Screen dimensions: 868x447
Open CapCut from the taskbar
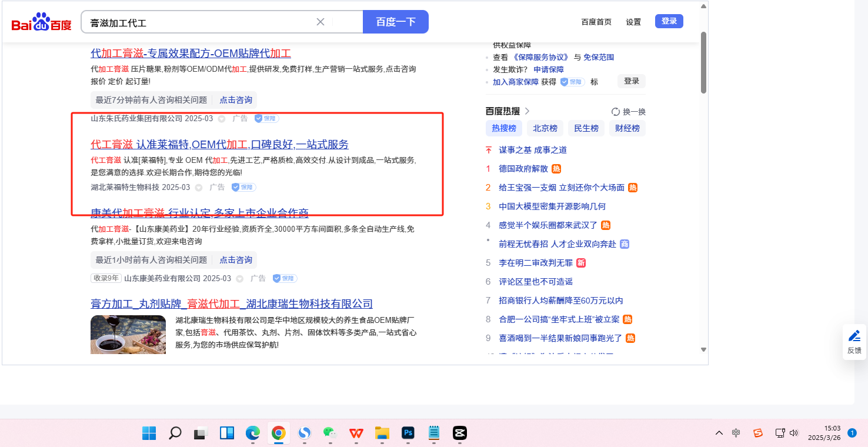click(459, 433)
